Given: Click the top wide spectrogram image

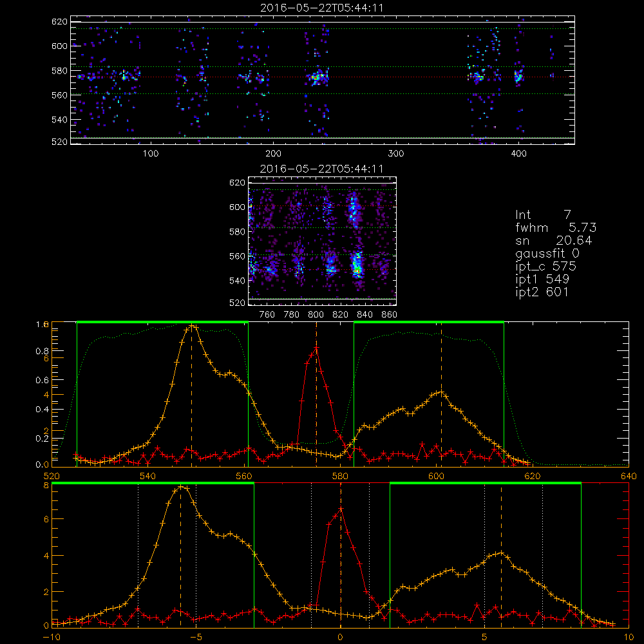Looking at the screenshot, I should (323, 80).
